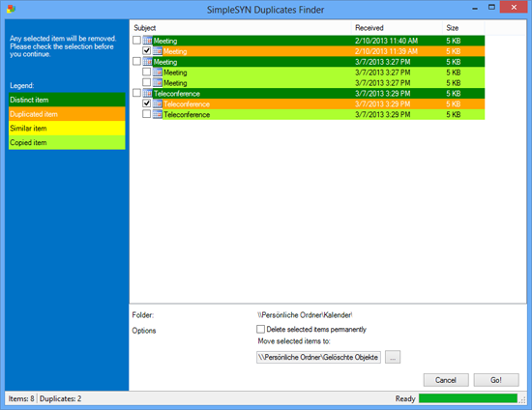Click calendar icon of dark green Teleconference row
The image size is (532, 410).
coord(147,93)
